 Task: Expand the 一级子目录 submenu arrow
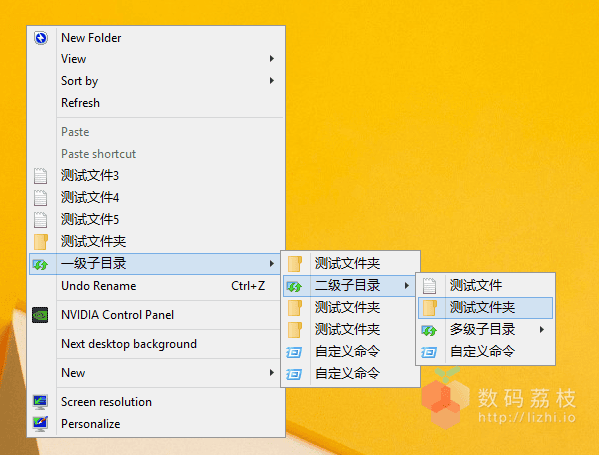point(272,263)
